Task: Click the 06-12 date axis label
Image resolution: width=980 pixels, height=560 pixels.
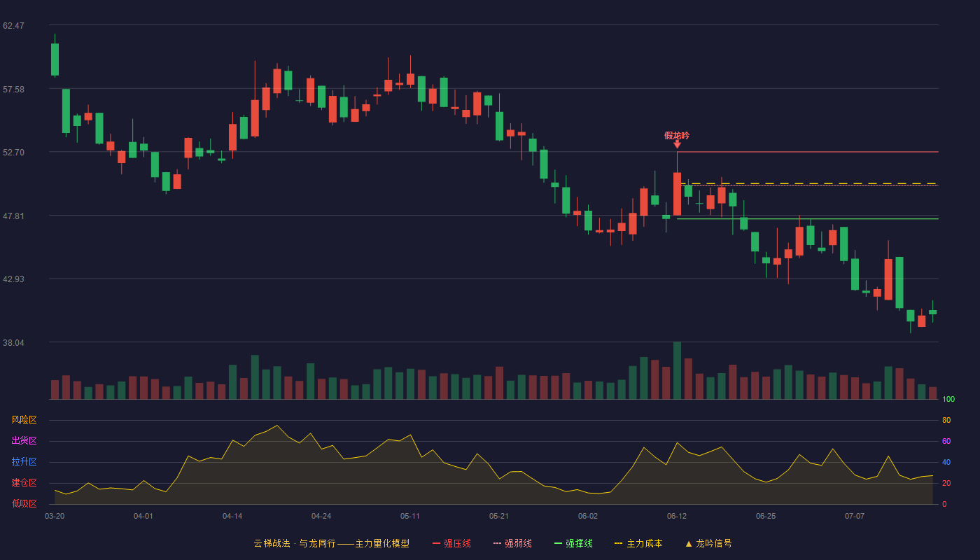Action: tap(677, 516)
